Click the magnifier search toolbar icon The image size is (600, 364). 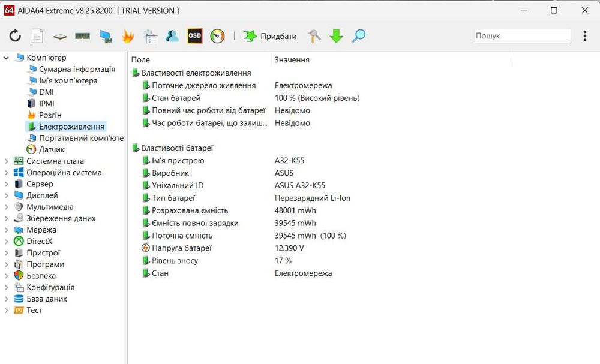tap(359, 36)
